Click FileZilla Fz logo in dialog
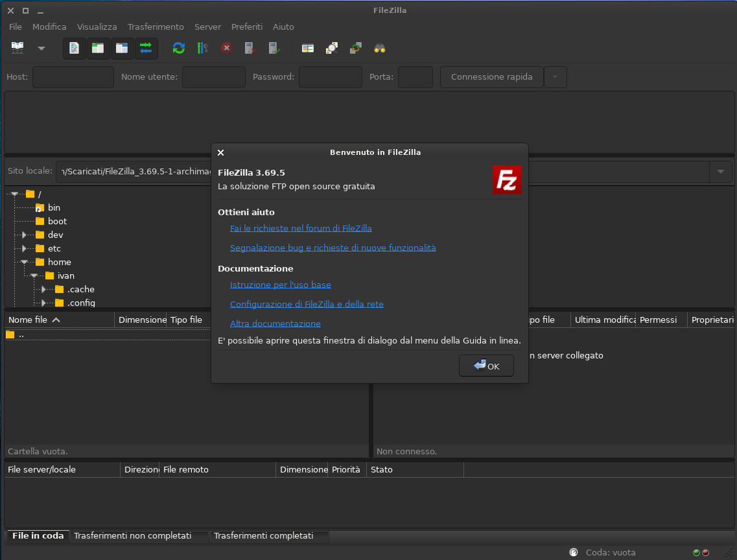 (507, 180)
